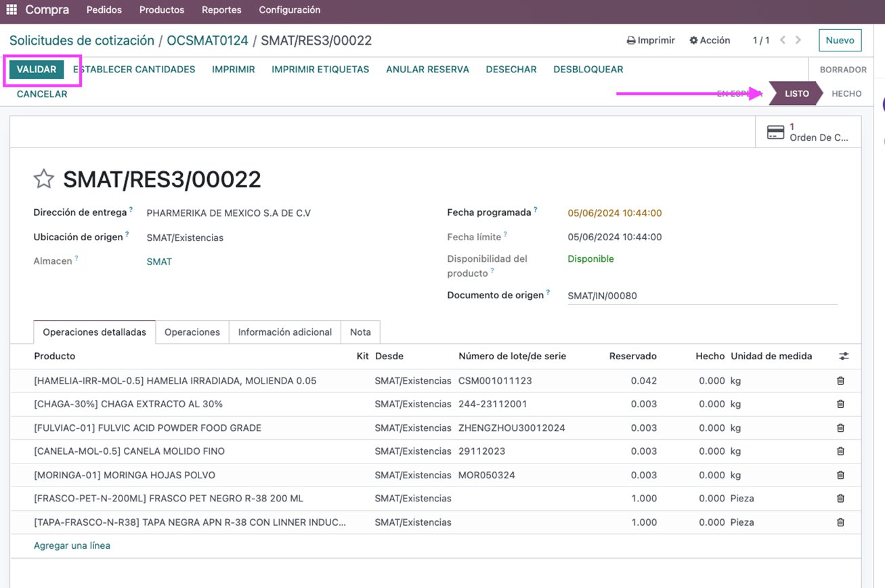Show help for Documento de origen
Image resolution: width=885 pixels, height=588 pixels.
548,293
